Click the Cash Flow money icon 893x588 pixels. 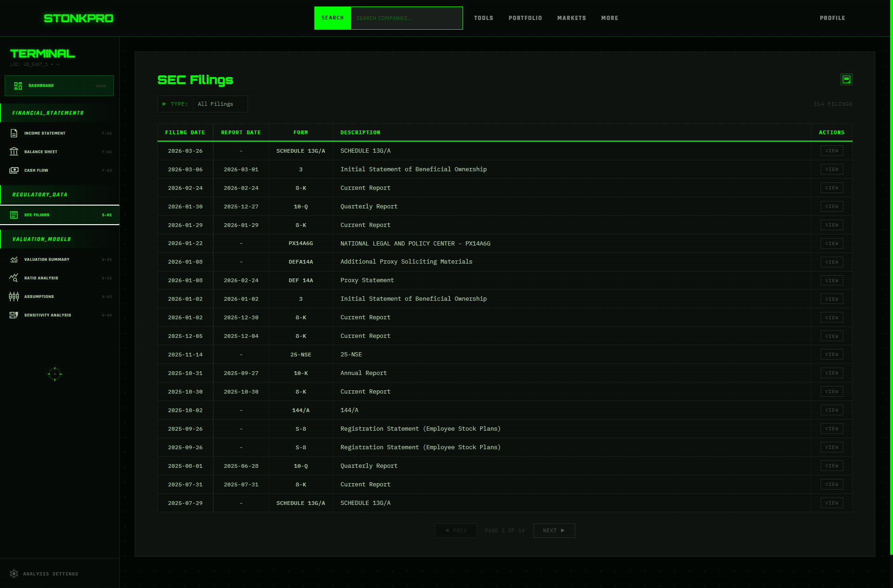(x=14, y=170)
